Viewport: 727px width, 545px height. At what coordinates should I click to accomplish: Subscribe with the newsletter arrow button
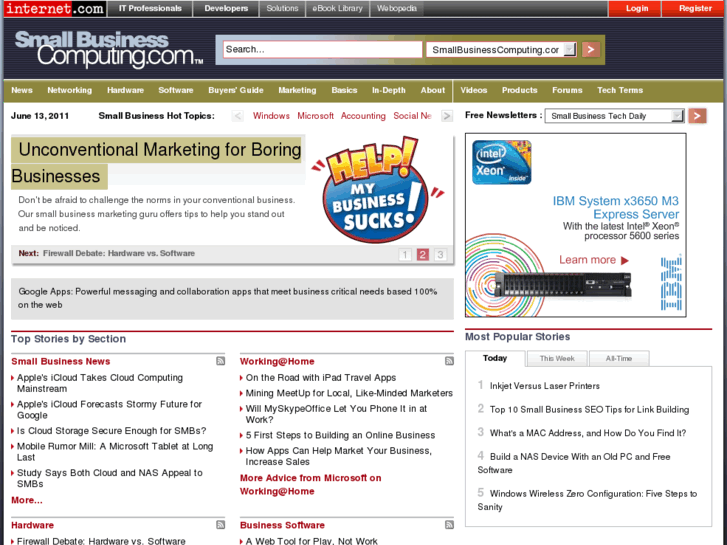click(697, 115)
